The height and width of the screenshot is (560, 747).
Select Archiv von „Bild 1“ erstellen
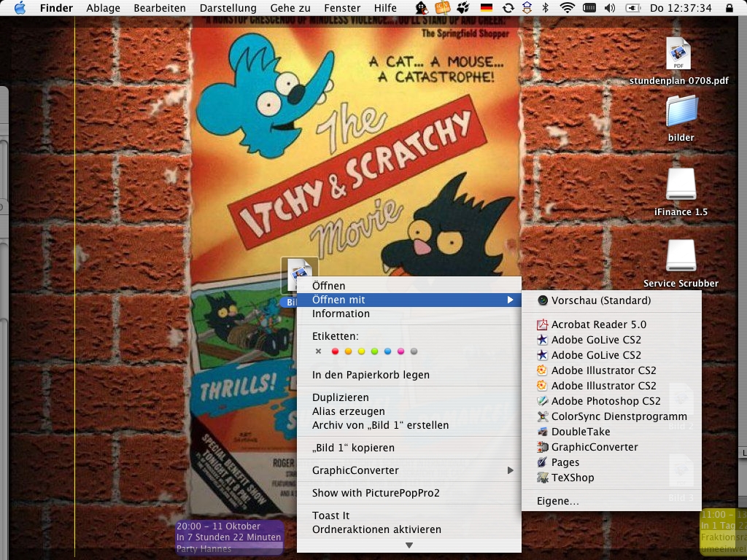(409, 425)
